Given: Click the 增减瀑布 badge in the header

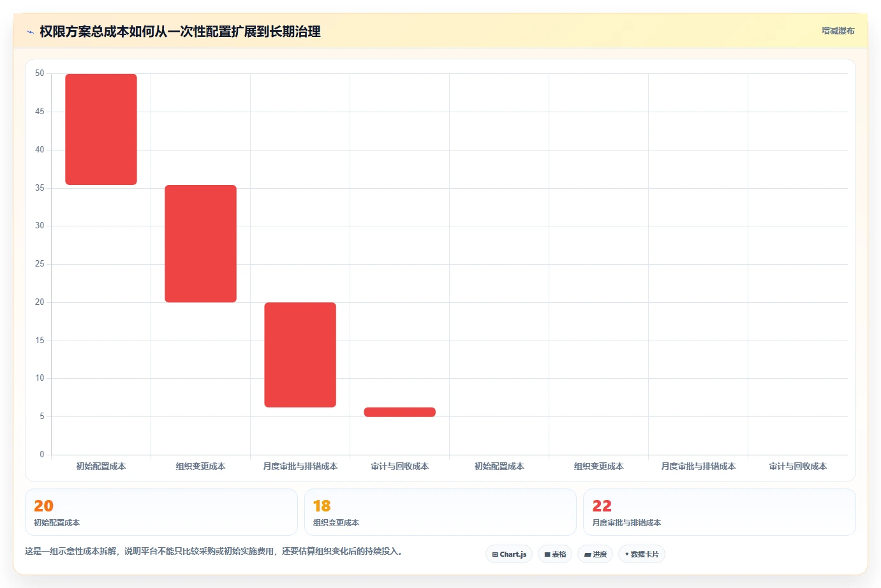Looking at the screenshot, I should (838, 31).
